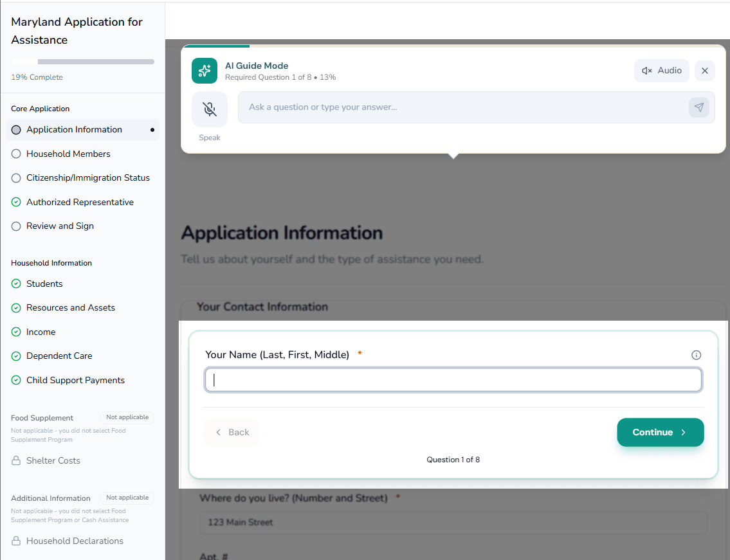Click the muted microphone Speak icon
Screen dimensions: 730x560
tap(210, 109)
